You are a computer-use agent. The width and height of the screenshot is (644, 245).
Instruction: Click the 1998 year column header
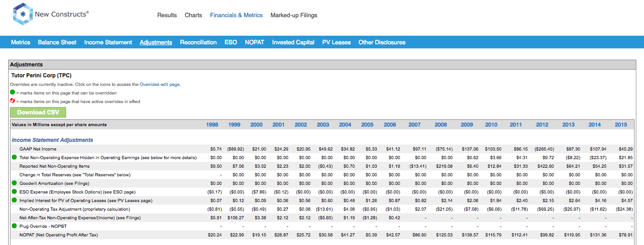click(212, 125)
